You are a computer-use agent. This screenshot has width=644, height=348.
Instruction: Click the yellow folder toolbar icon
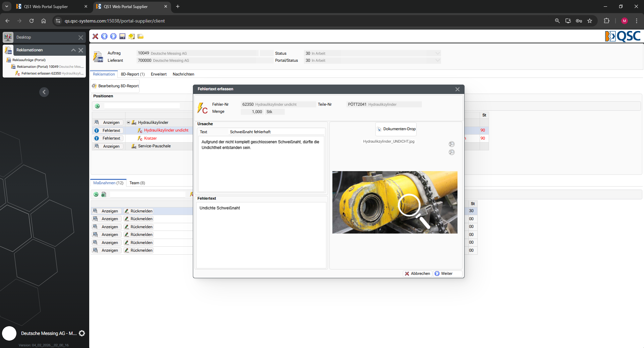click(x=141, y=36)
